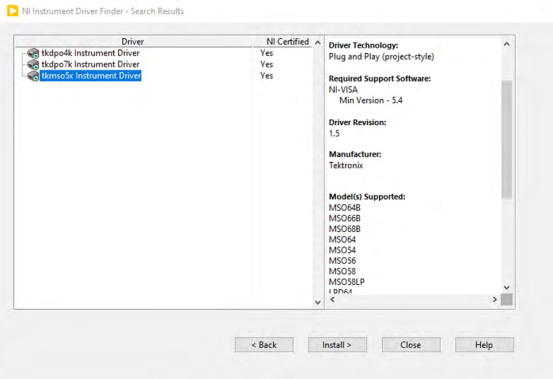The image size is (553, 379).
Task: Click driver list scroll up arrow
Action: click(318, 43)
